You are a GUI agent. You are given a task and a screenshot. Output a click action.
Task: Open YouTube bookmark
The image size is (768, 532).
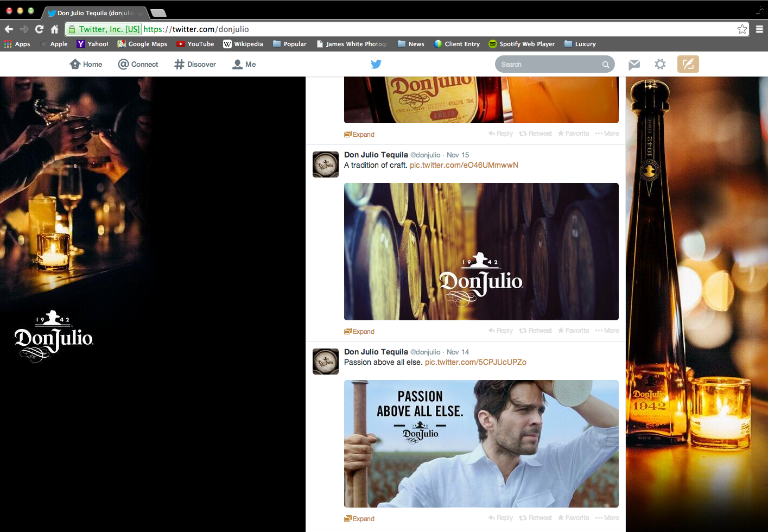pos(195,44)
